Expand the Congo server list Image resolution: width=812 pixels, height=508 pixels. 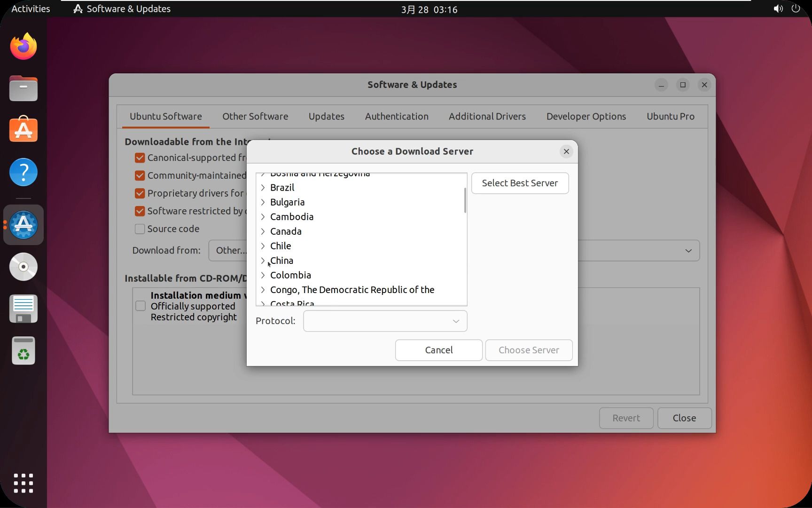[x=263, y=290]
